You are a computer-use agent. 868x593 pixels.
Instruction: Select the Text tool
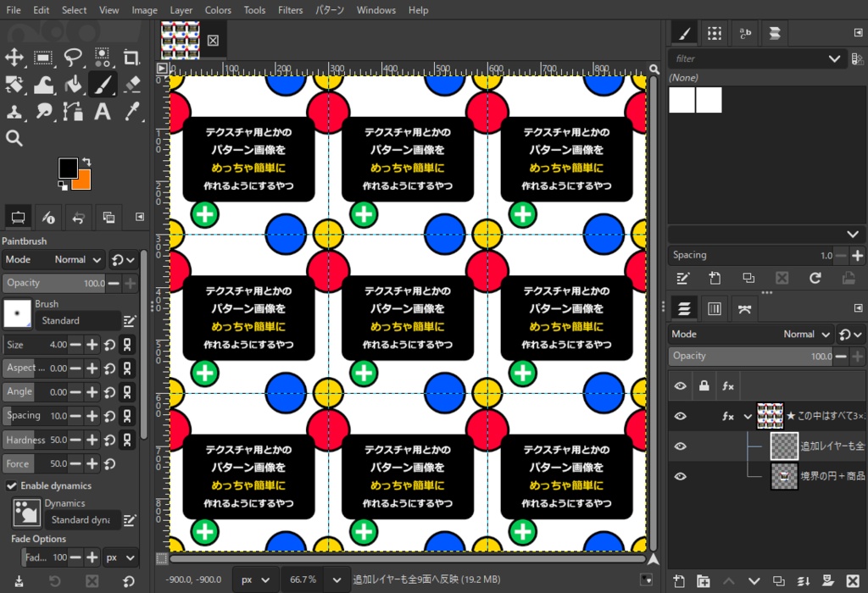coord(102,112)
